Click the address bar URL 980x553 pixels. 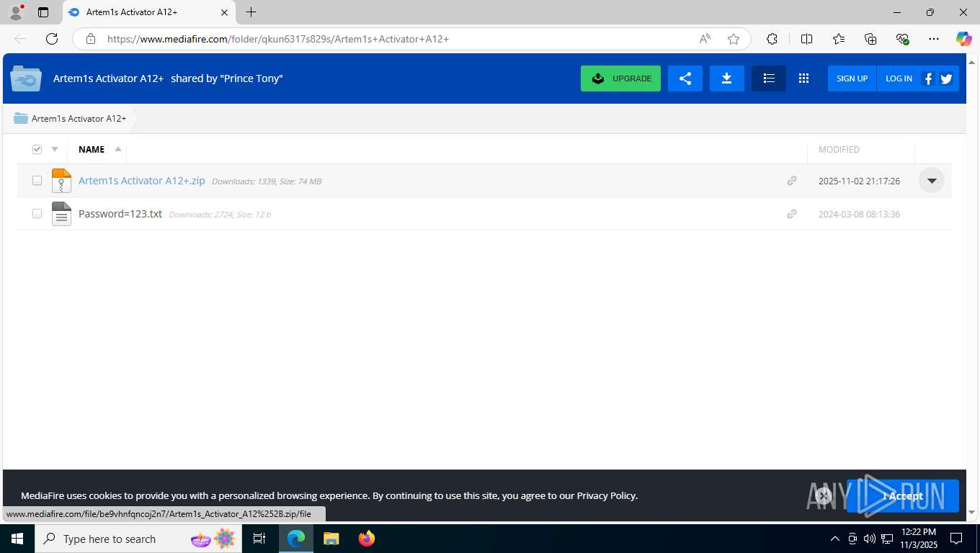click(x=278, y=39)
